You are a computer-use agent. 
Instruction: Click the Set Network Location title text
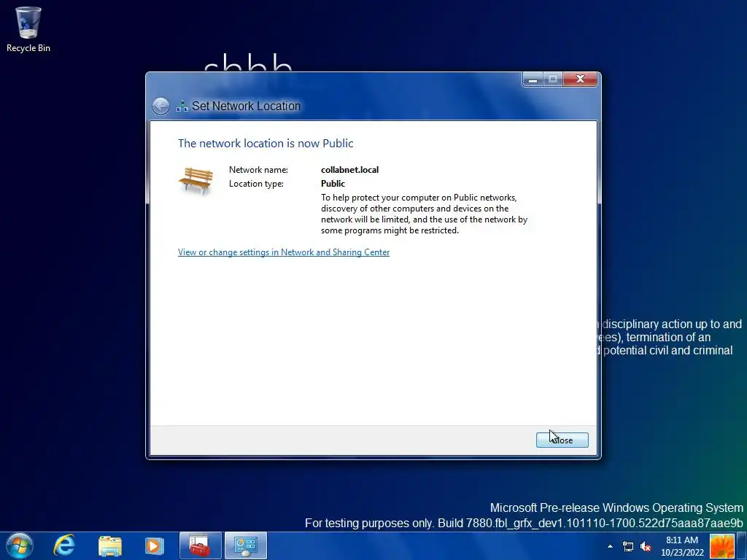[247, 106]
